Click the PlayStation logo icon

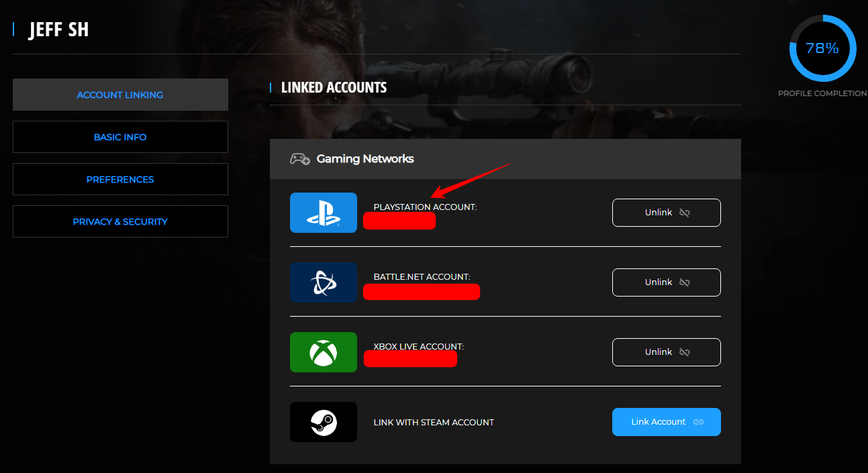[323, 213]
